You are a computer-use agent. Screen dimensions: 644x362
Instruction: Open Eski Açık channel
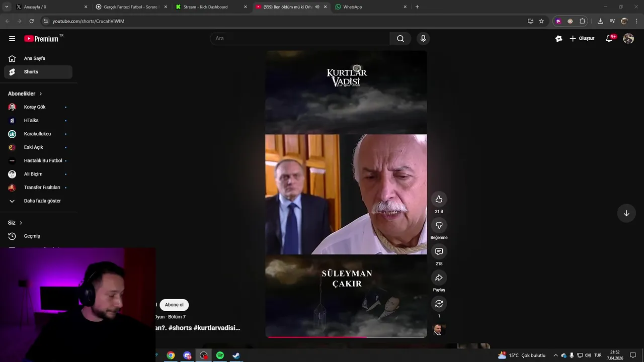(38, 147)
